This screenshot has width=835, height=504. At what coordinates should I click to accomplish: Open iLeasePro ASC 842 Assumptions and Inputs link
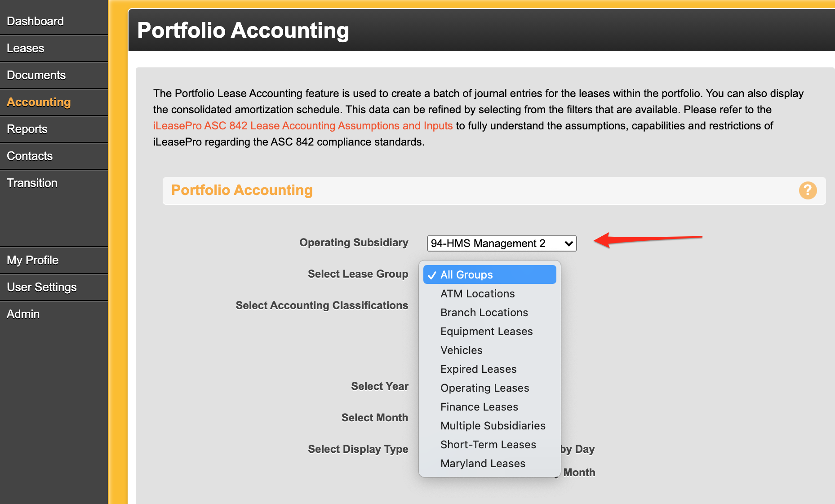[303, 126]
